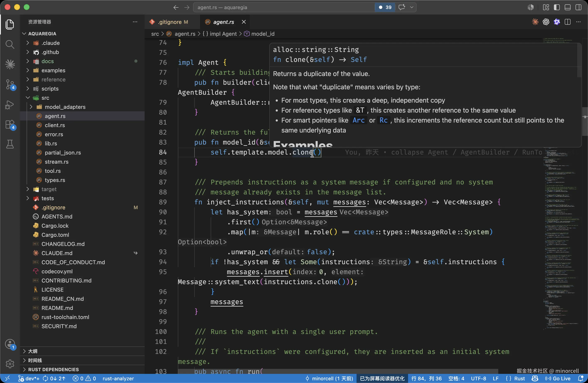Click the Go Live button

tap(558, 378)
